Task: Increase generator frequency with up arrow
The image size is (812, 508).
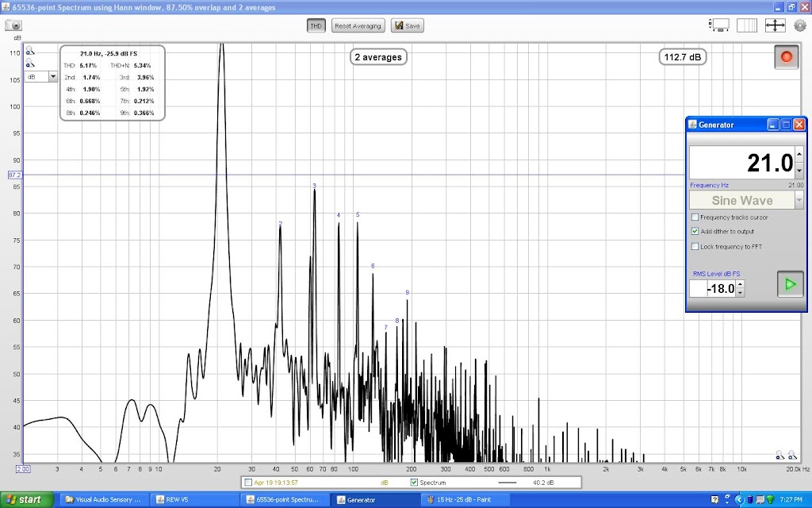Action: tap(799, 155)
